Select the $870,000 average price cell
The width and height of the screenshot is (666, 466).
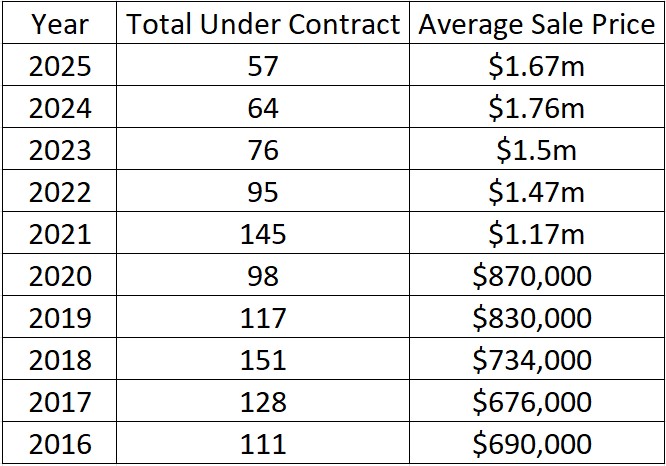(536, 276)
